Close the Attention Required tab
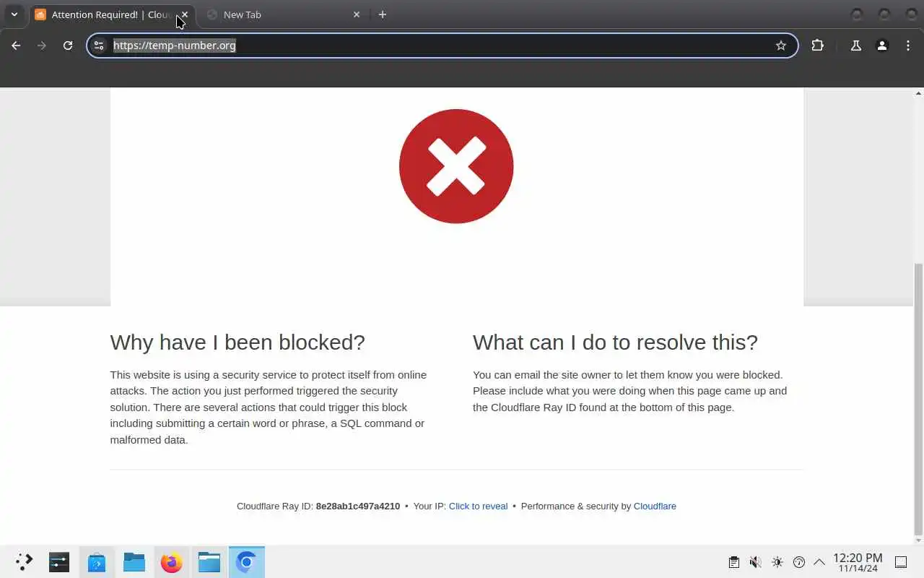Viewport: 924px width, 578px height. pyautogui.click(x=185, y=14)
